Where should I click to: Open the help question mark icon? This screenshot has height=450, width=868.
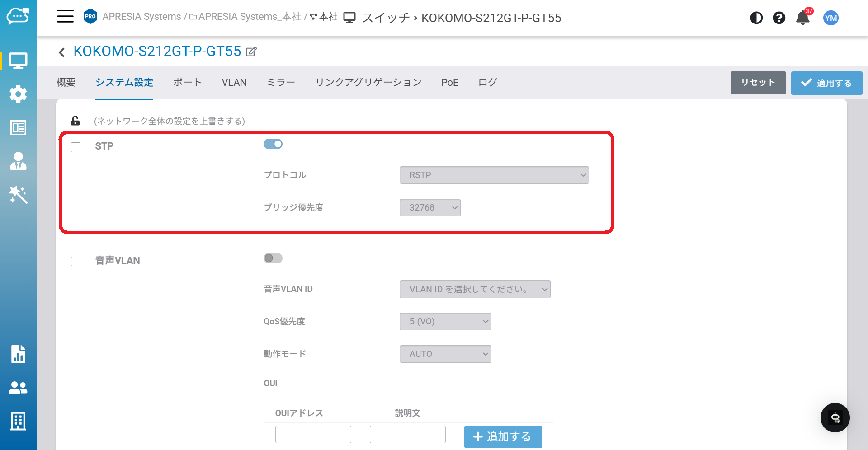click(x=778, y=18)
